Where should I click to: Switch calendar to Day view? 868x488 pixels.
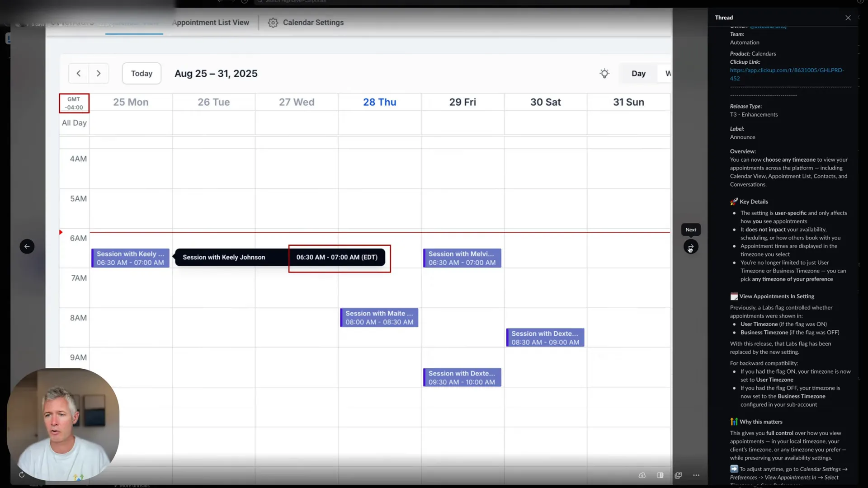tap(638, 73)
